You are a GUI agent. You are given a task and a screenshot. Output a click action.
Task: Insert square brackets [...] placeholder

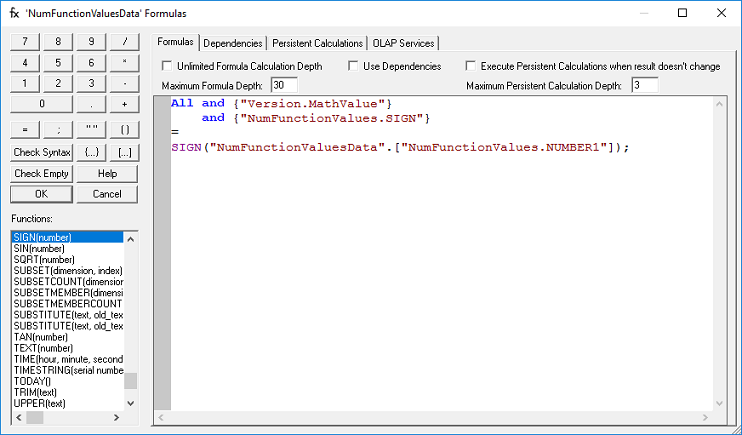tap(124, 152)
